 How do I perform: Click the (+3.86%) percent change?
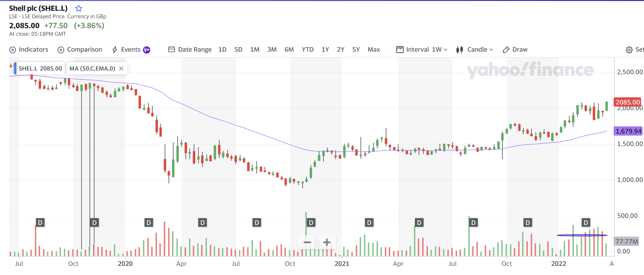click(89, 26)
